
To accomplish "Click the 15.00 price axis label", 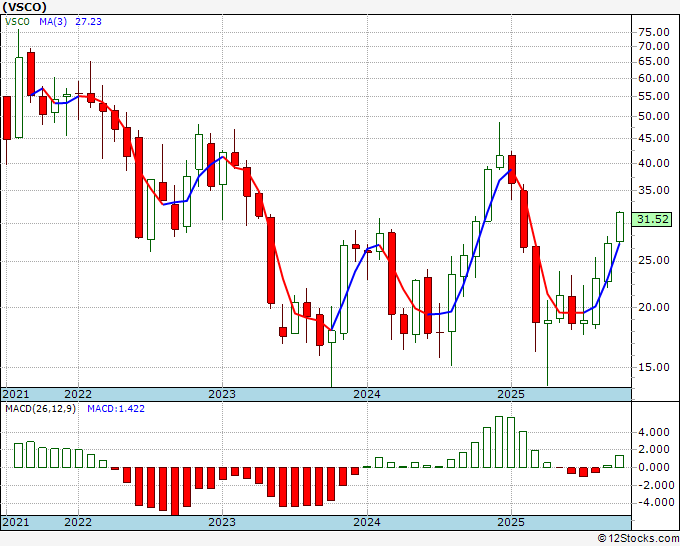I will click(653, 366).
